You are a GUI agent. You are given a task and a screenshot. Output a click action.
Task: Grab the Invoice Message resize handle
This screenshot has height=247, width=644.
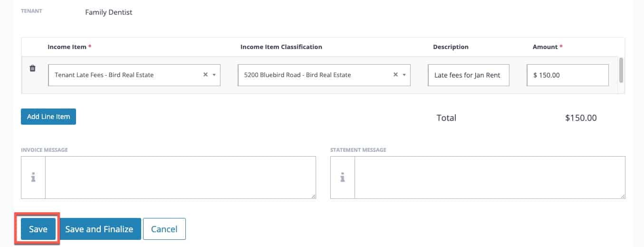click(x=313, y=196)
